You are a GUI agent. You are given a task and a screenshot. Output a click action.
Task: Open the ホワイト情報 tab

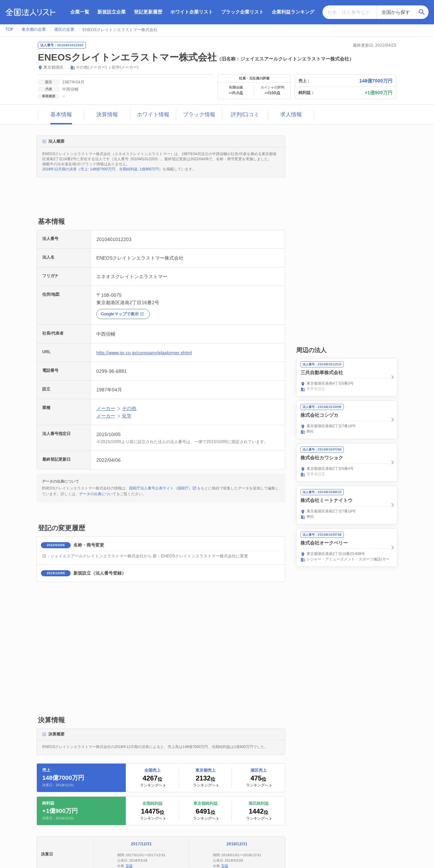click(153, 115)
